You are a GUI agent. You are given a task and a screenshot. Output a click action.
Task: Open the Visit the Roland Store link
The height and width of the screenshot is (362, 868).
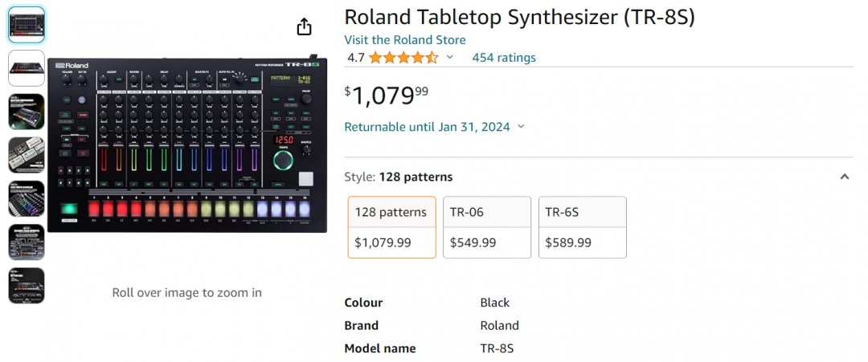(405, 40)
